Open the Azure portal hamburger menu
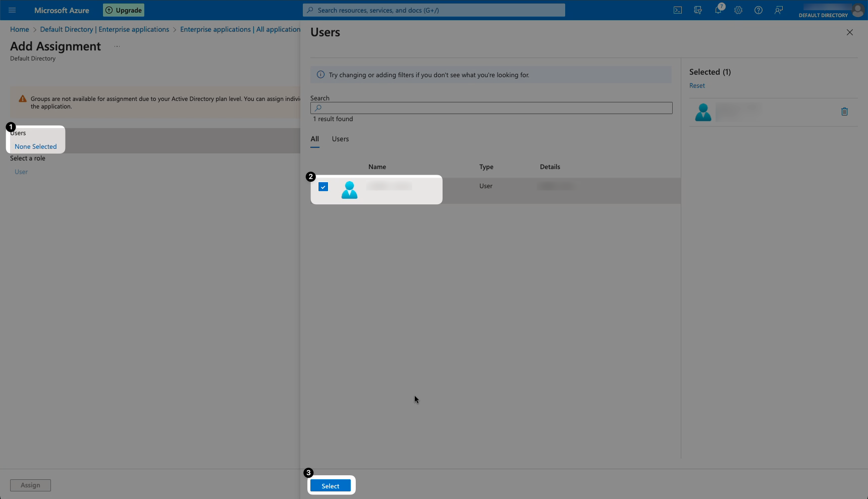 click(12, 10)
